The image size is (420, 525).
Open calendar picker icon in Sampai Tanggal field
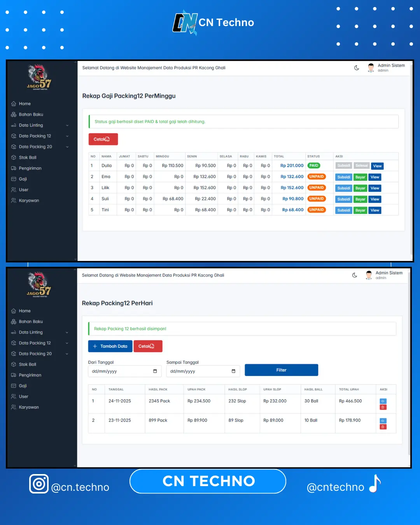(x=233, y=371)
